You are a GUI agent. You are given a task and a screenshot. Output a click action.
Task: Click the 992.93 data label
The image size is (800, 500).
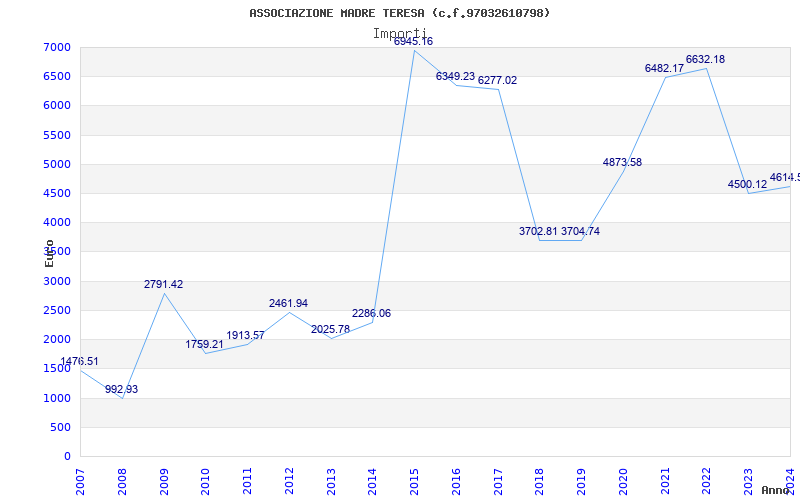coord(121,390)
